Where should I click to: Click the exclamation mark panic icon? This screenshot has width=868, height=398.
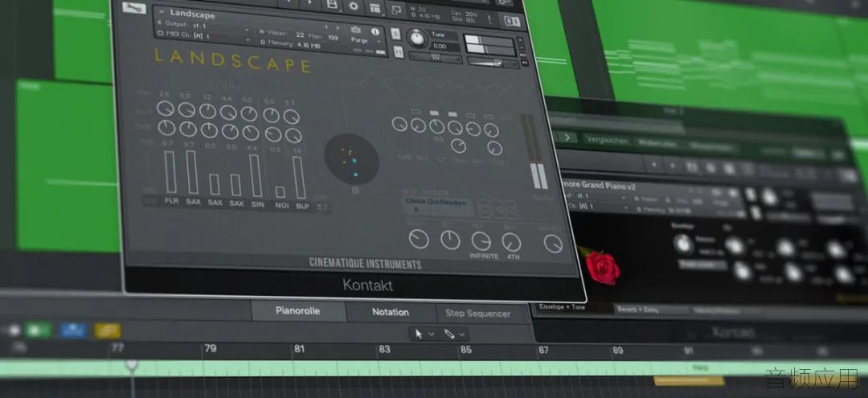click(x=489, y=18)
